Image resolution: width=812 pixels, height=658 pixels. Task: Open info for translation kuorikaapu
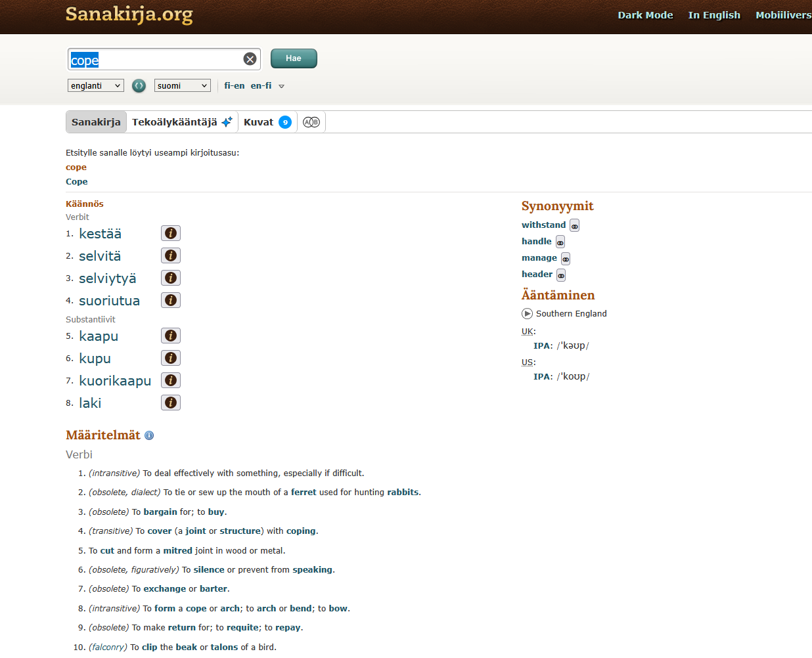171,380
